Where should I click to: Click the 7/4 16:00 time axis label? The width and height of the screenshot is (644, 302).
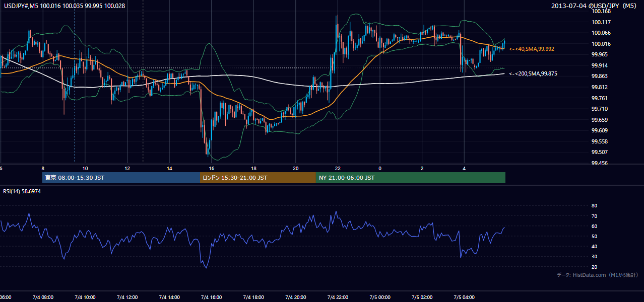[212, 297]
